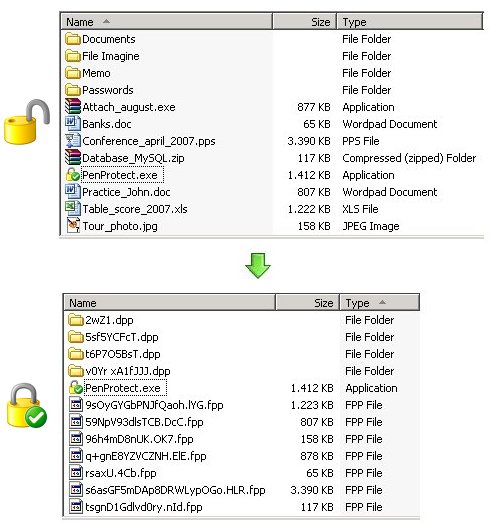Select the Database_MySQL.zip archive icon
The image size is (491, 524).
coord(73,158)
